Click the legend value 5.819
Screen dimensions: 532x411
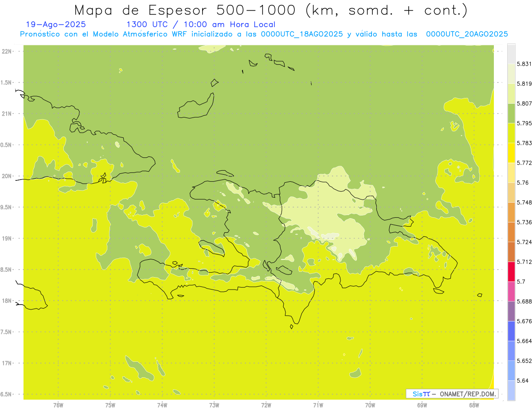click(x=524, y=84)
